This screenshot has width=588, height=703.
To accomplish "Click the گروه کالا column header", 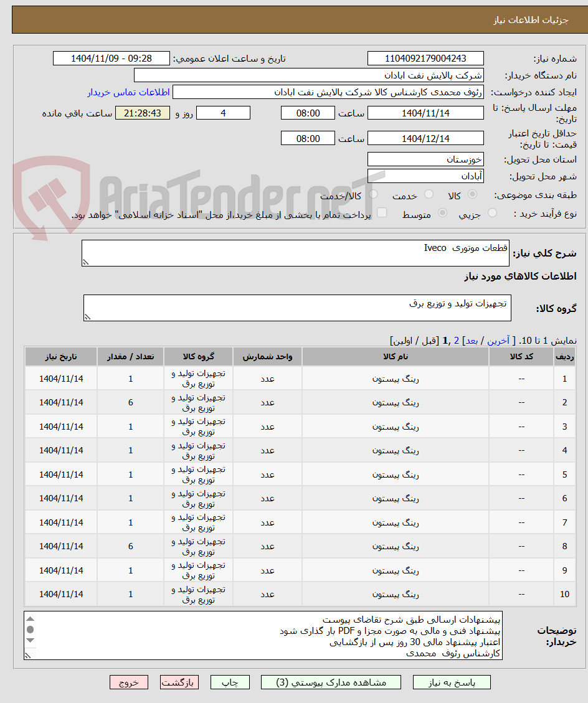I will [198, 356].
